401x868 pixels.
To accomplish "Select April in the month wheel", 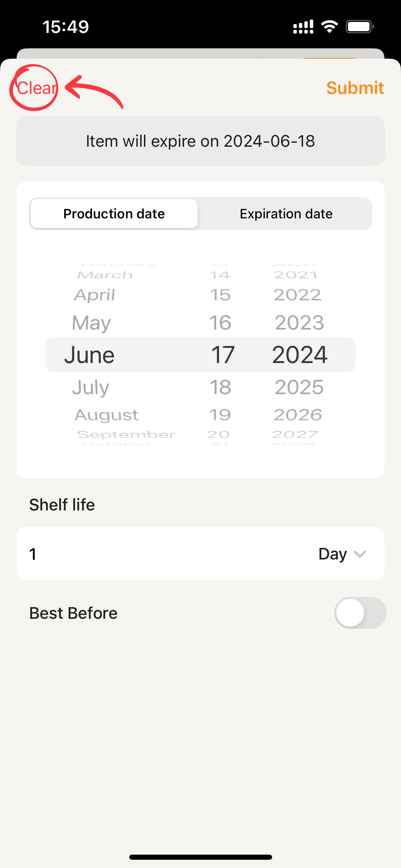I will [x=95, y=295].
